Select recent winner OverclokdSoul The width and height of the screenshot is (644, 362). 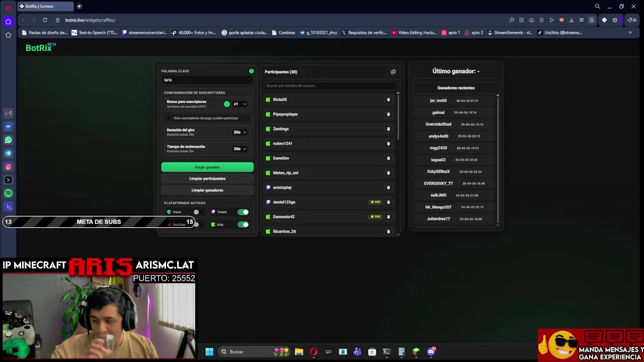[x=438, y=124]
